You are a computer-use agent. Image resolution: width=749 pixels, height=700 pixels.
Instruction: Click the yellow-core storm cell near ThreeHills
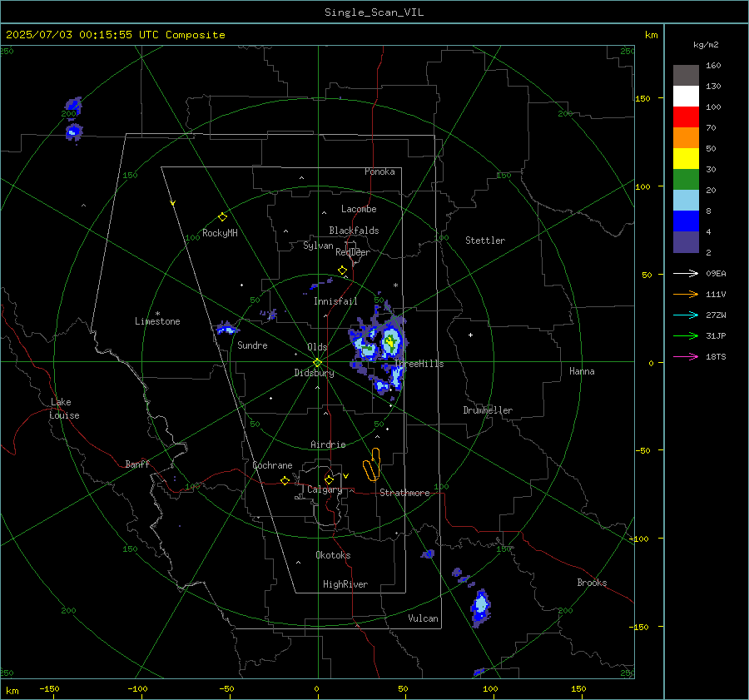click(390, 341)
